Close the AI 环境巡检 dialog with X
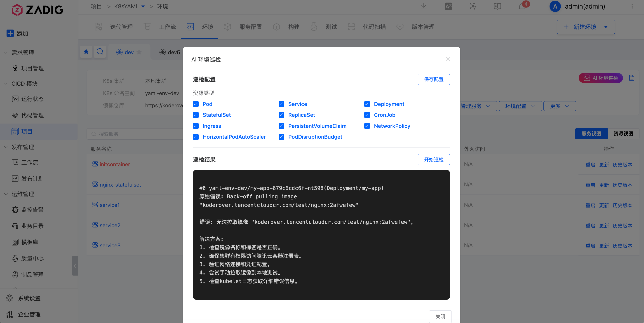This screenshot has height=323, width=644. click(x=448, y=59)
